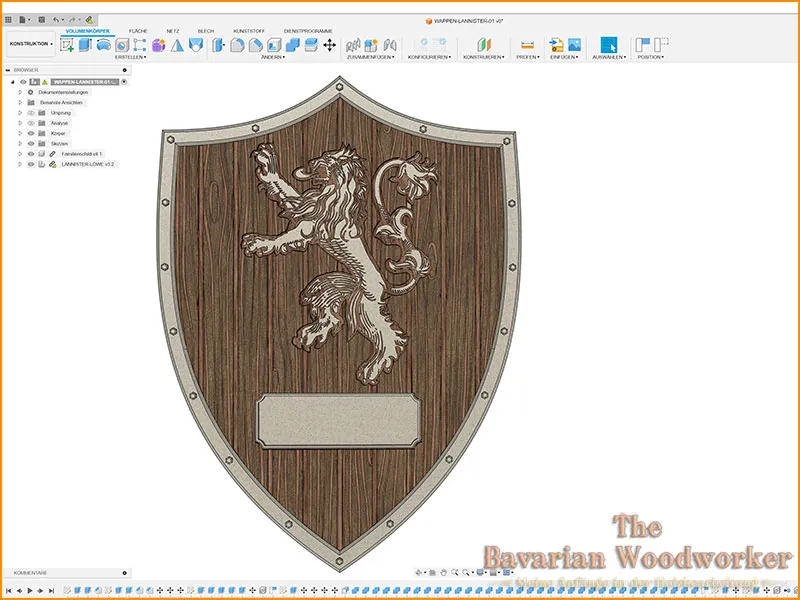Select the Rectangular Pattern tool

pos(140,45)
